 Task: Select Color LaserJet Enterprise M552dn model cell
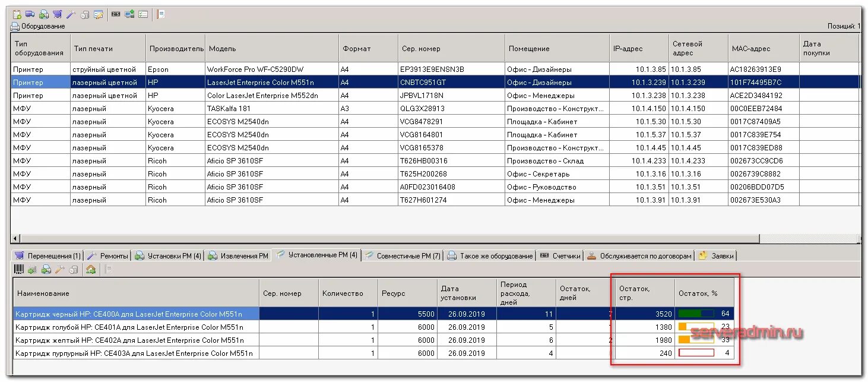(x=272, y=95)
